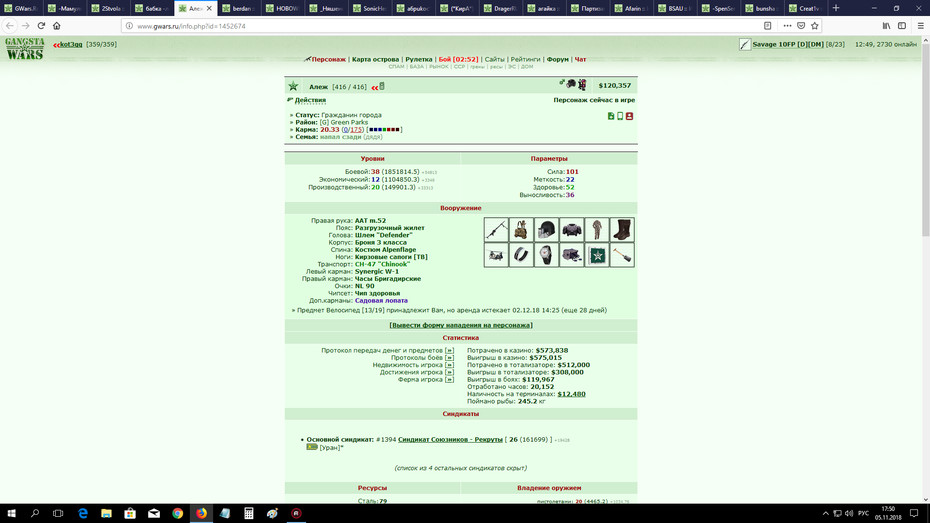Open the Windows Start menu
Screen dimensions: 930x523
pos(11,514)
